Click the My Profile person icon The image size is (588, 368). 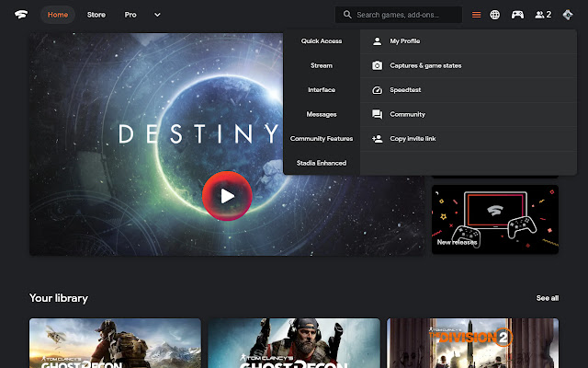click(378, 41)
